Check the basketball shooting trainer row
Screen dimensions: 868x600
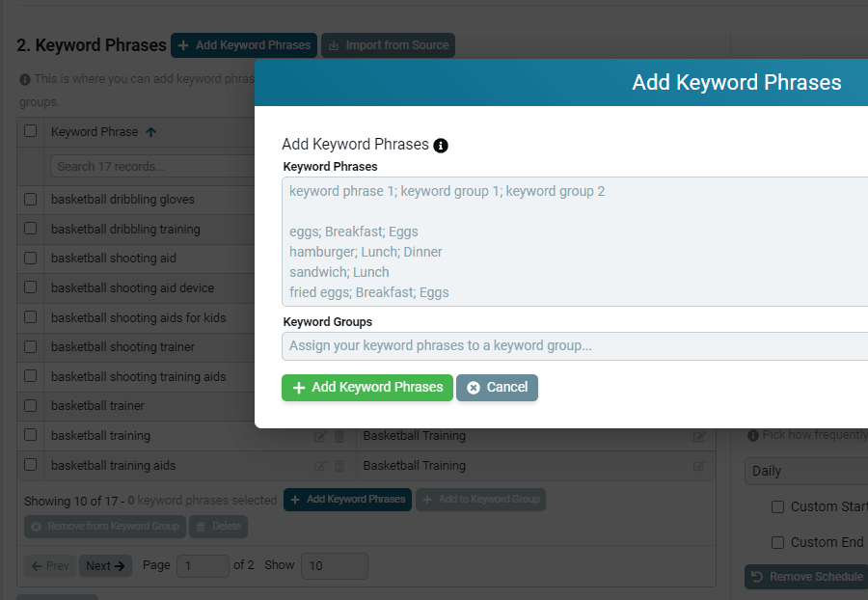pos(31,346)
